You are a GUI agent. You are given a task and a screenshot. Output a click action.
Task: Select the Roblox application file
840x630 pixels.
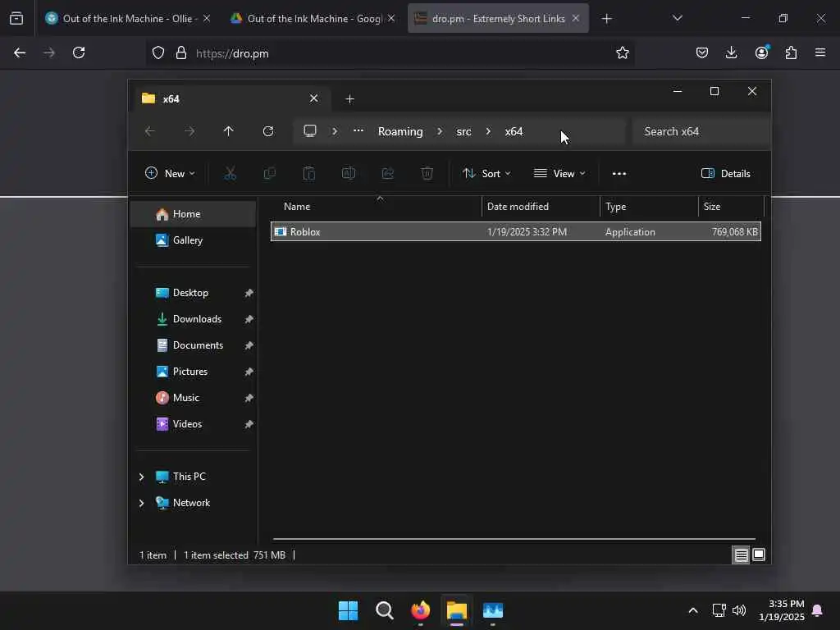pos(515,231)
